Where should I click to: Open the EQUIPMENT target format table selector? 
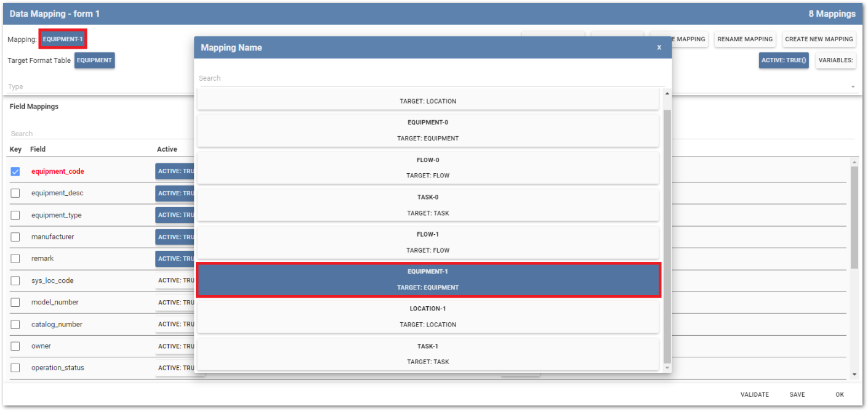(x=94, y=60)
